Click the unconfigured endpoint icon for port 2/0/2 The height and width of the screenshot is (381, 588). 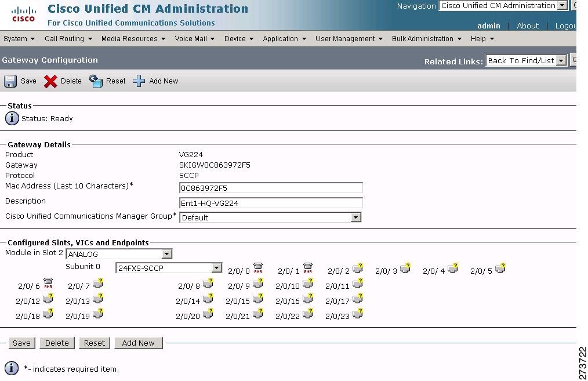pyautogui.click(x=358, y=268)
